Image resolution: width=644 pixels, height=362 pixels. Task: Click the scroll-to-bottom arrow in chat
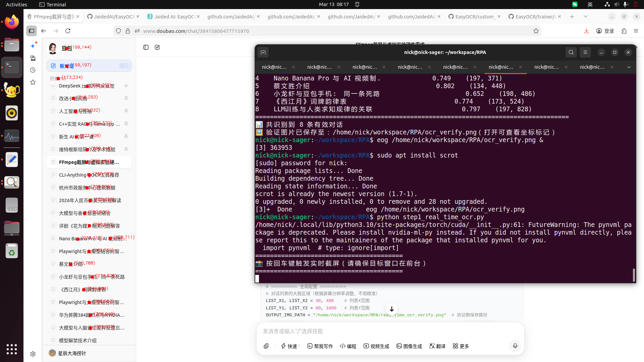tap(391, 309)
